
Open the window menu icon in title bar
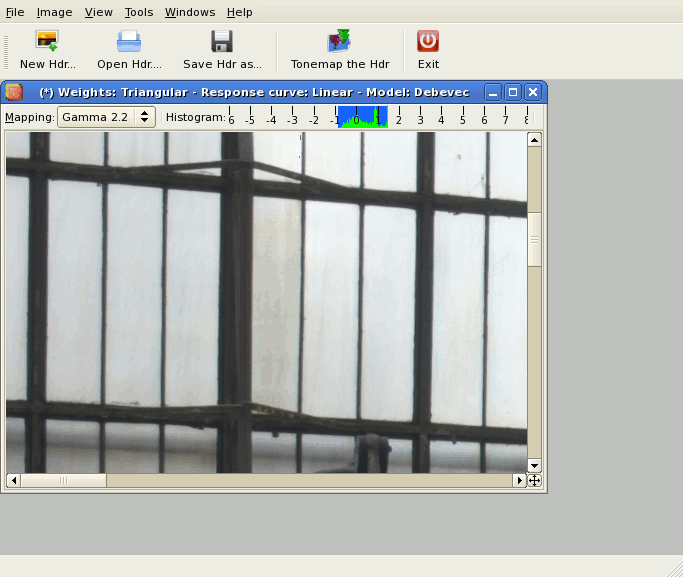coord(14,92)
